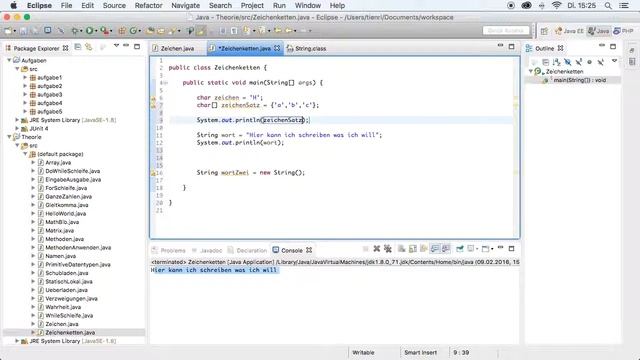Click the Open Perspective icon
This screenshot has width=640, height=360.
click(x=544, y=31)
